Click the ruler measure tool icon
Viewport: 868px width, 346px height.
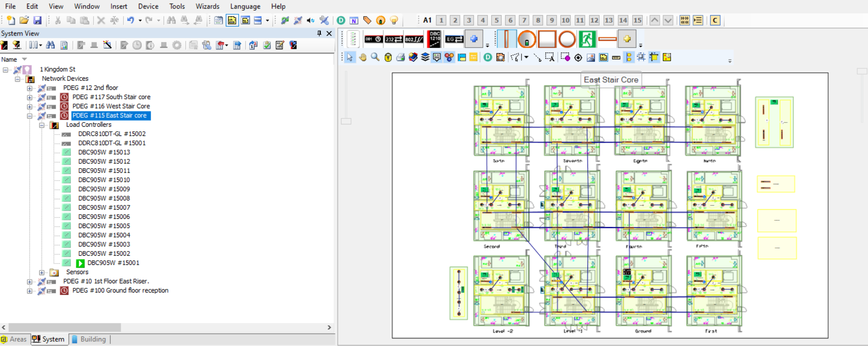coord(616,57)
